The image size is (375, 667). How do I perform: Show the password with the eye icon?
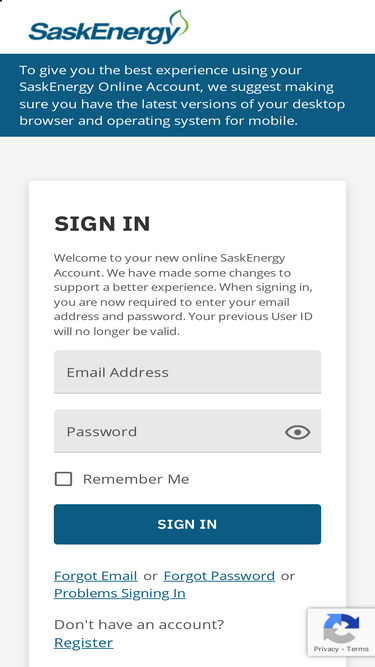[297, 432]
